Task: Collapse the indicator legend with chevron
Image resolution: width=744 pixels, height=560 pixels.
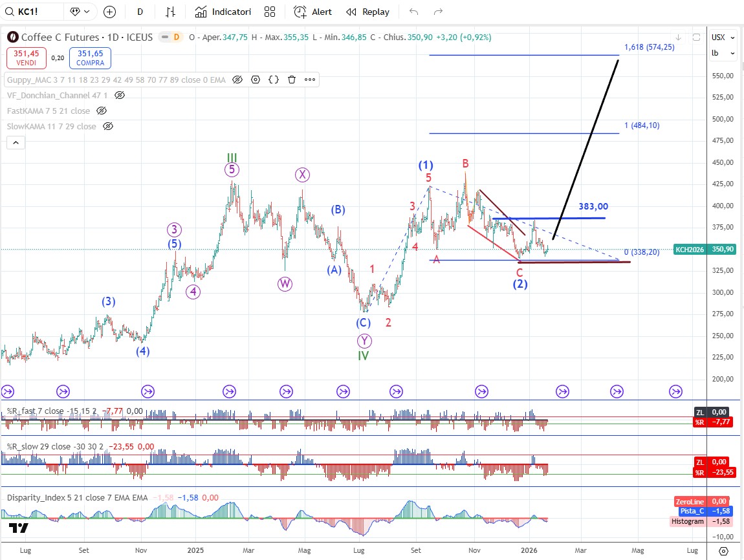Action: pos(16,142)
